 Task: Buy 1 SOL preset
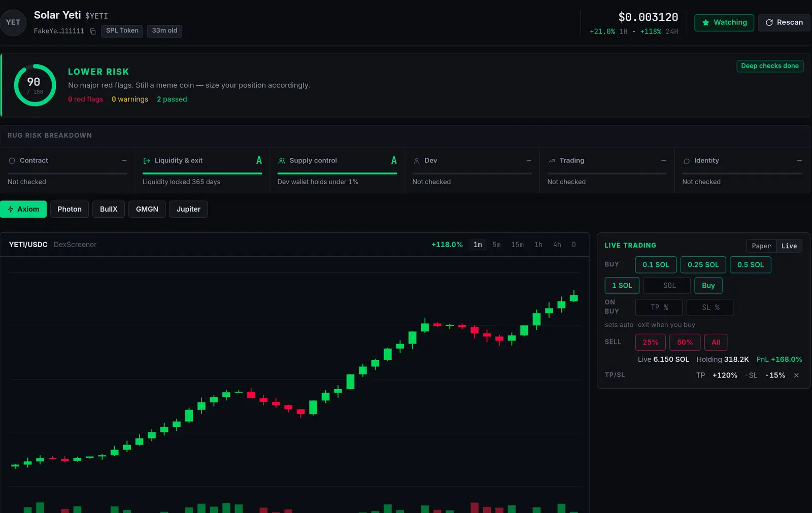pyautogui.click(x=622, y=286)
